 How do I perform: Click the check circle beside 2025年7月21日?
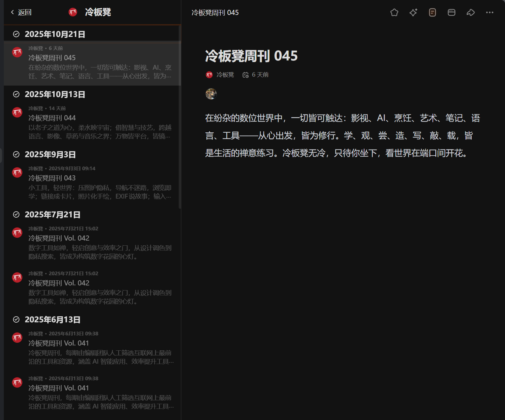pyautogui.click(x=16, y=215)
